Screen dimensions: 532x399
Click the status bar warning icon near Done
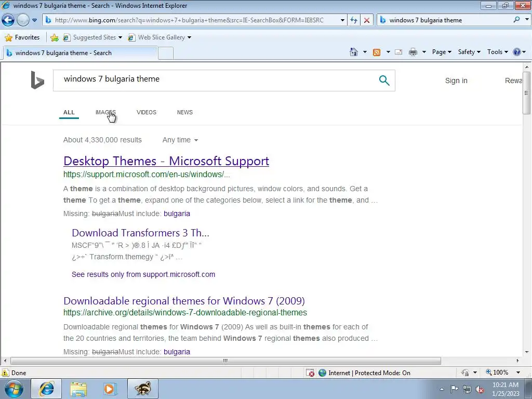[5, 373]
